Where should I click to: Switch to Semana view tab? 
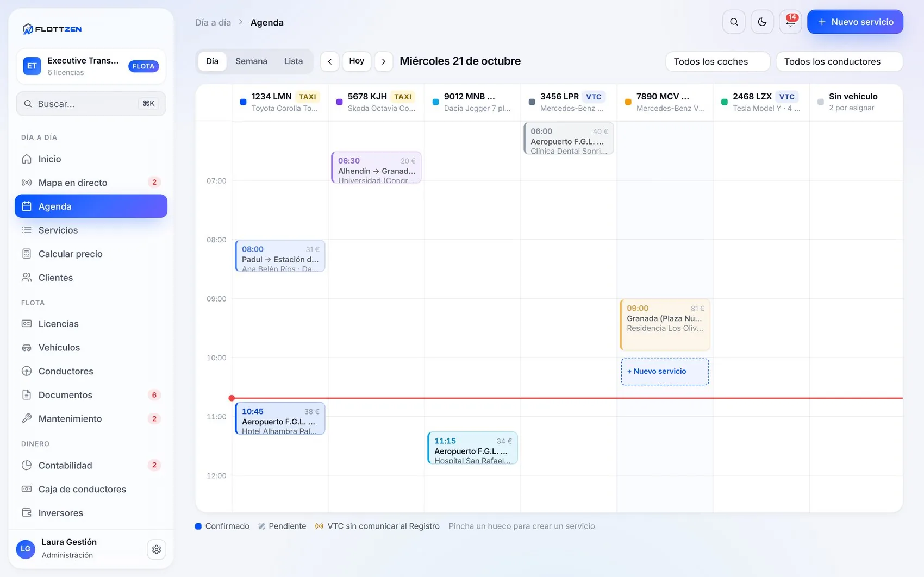point(251,61)
